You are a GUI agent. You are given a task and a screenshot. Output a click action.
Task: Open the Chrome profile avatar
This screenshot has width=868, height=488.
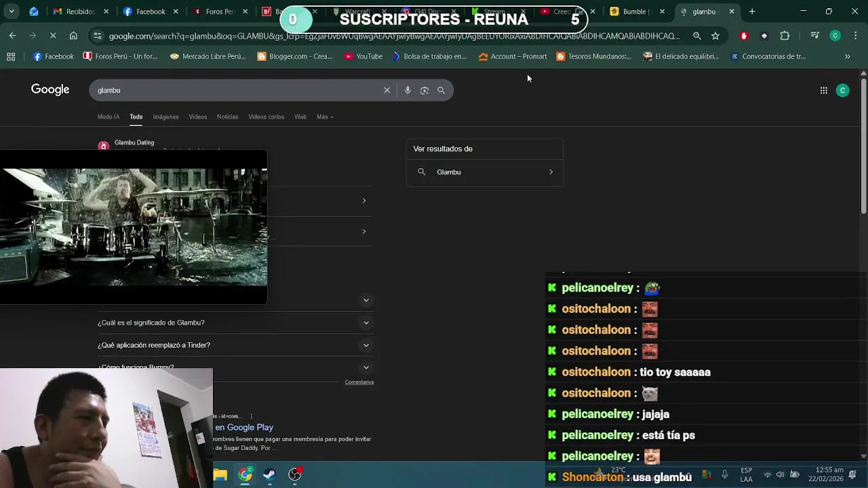(x=835, y=36)
